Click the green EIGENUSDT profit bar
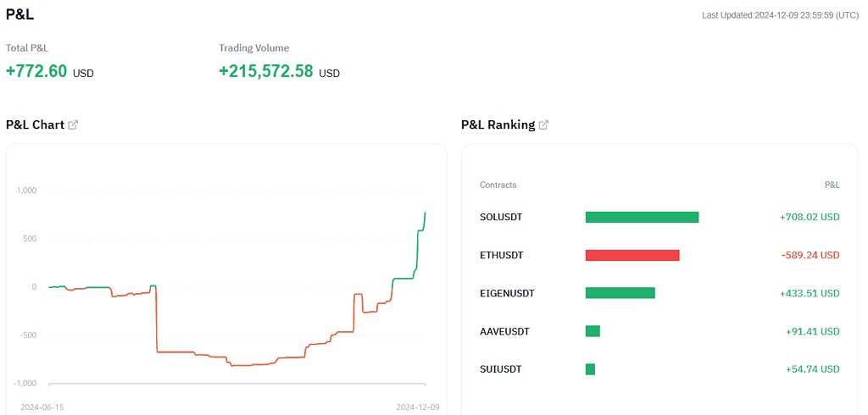The image size is (868, 415). coord(620,293)
